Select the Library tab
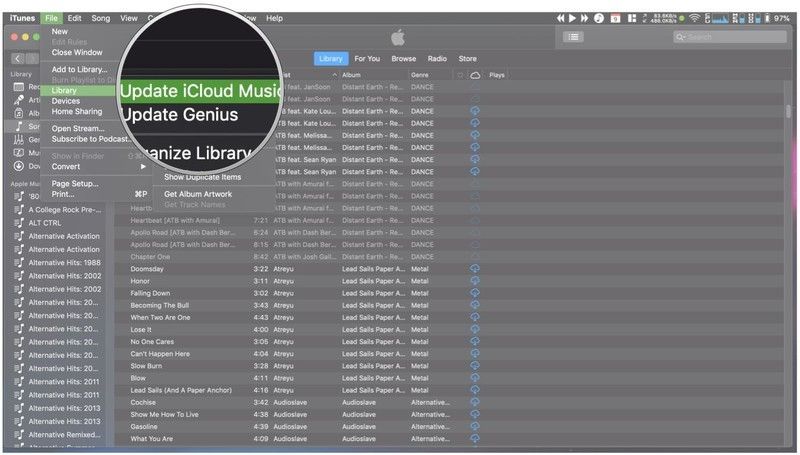Viewport: 800px width, 455px height. click(x=331, y=59)
